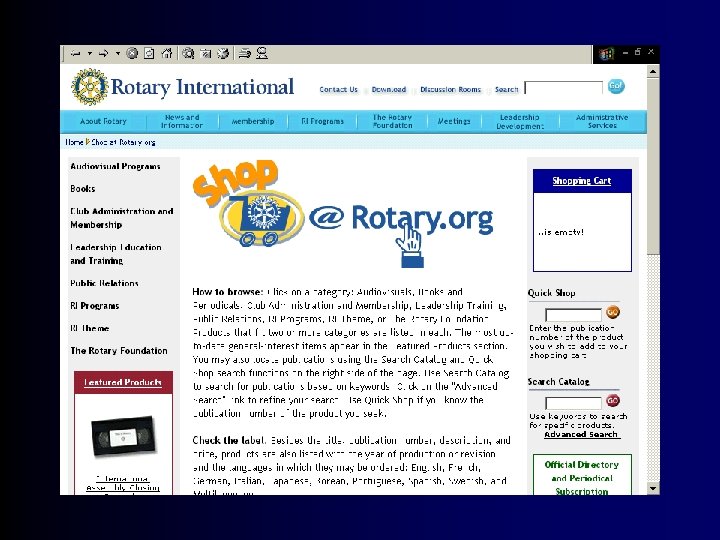Click the Quick Shop Go button
720x540 pixels.
[613, 312]
